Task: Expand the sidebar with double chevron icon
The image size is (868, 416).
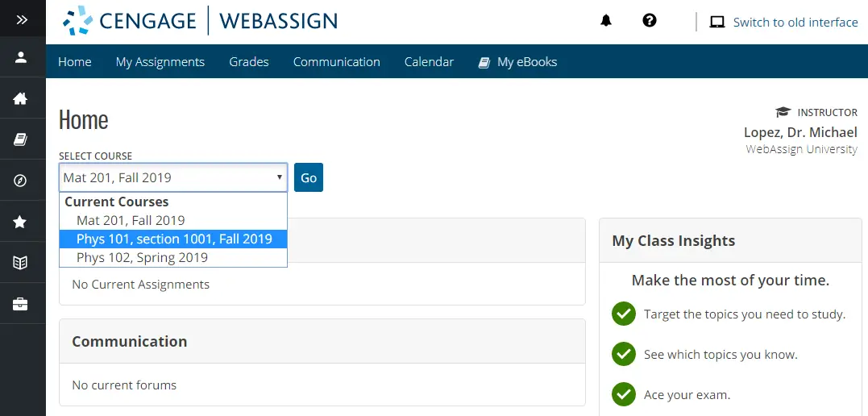Action: click(22, 20)
